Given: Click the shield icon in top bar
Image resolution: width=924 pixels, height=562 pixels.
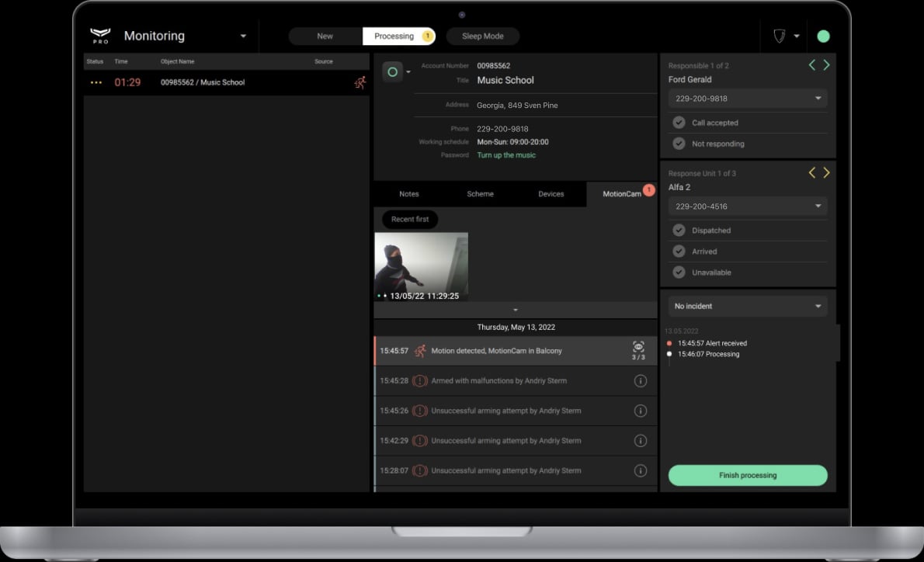Looking at the screenshot, I should tap(780, 36).
